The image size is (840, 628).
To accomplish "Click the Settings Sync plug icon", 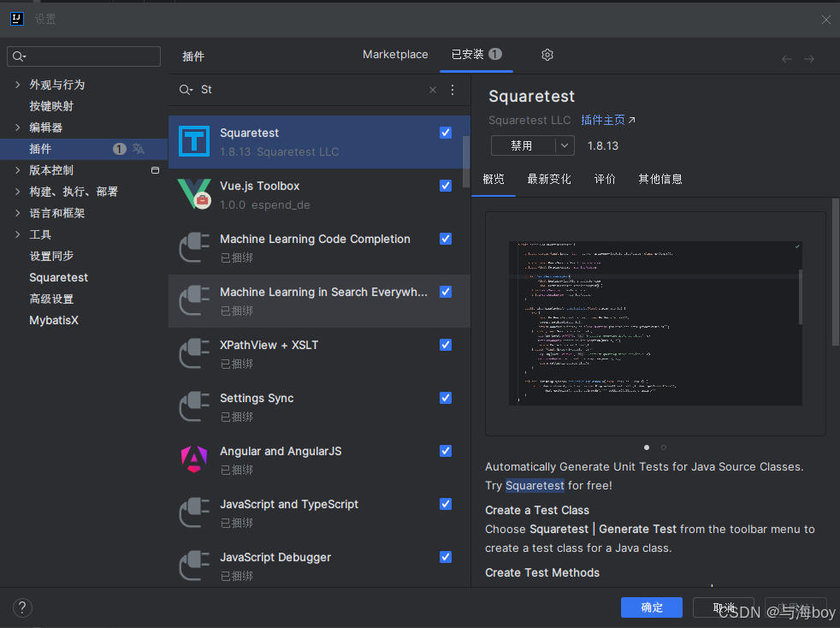I will pyautogui.click(x=194, y=406).
